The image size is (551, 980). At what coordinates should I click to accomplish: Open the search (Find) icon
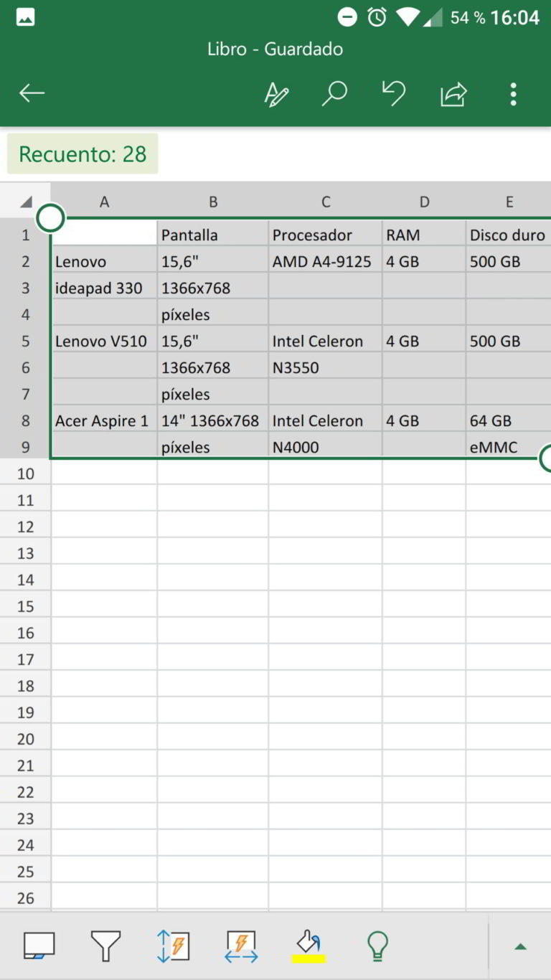(334, 93)
